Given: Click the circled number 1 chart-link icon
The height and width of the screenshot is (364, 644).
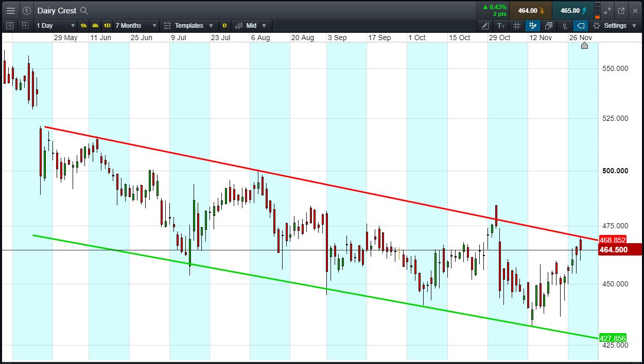Looking at the screenshot, I should [x=27, y=10].
